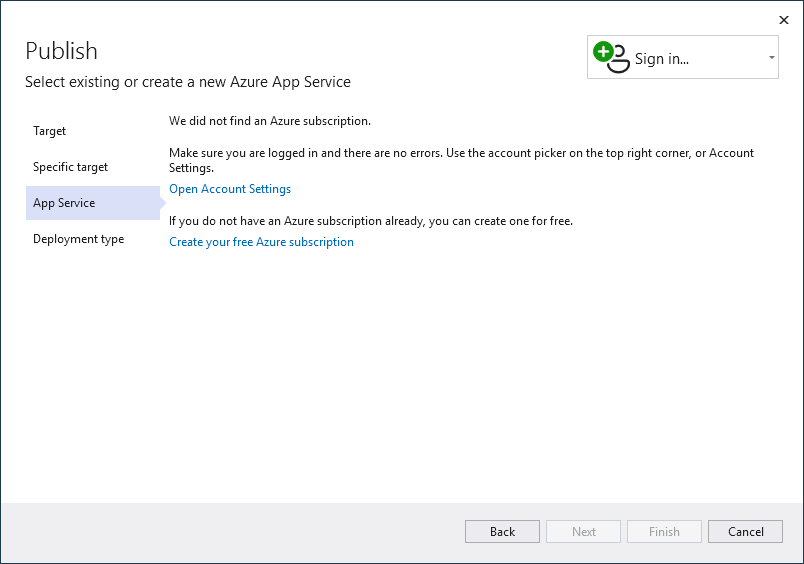The width and height of the screenshot is (804, 564).
Task: Open Account Settings link
Action: [x=230, y=189]
